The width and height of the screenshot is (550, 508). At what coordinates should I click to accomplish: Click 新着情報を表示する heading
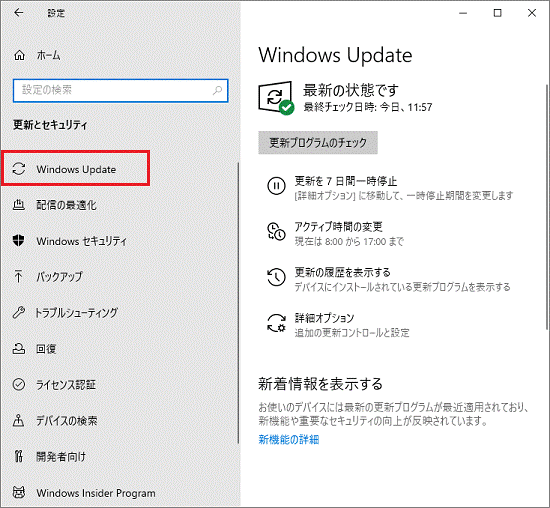(x=320, y=383)
